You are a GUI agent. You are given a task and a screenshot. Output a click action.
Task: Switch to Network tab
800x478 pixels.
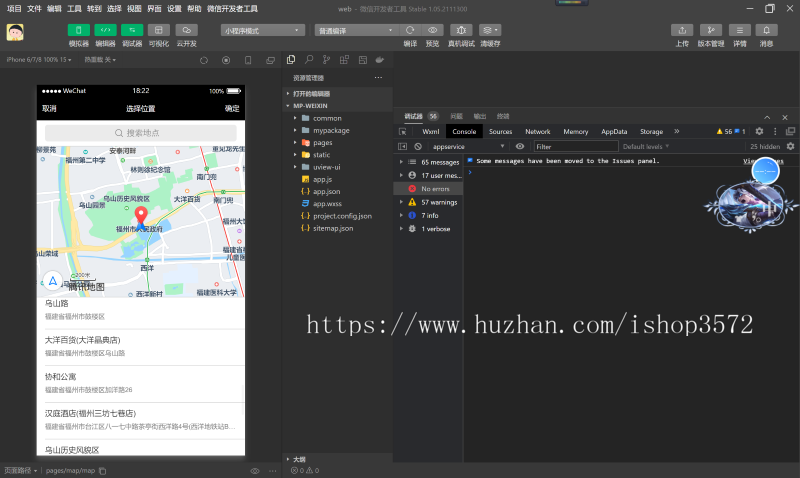coord(538,131)
